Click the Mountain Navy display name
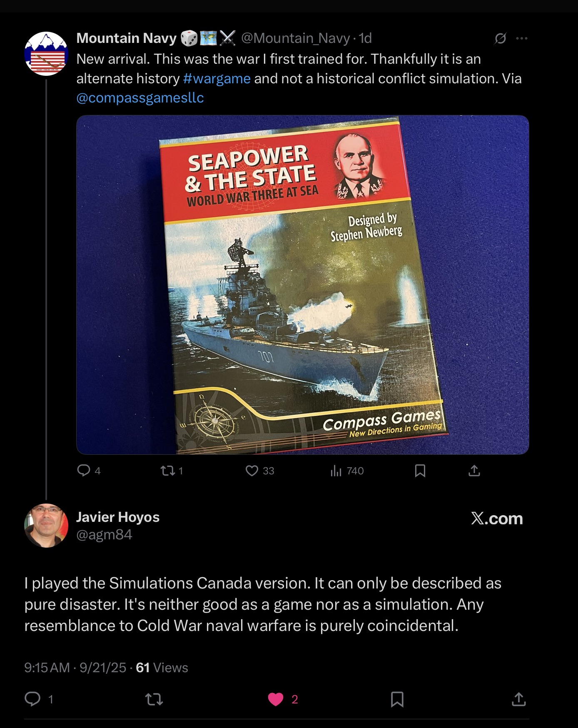 point(127,38)
